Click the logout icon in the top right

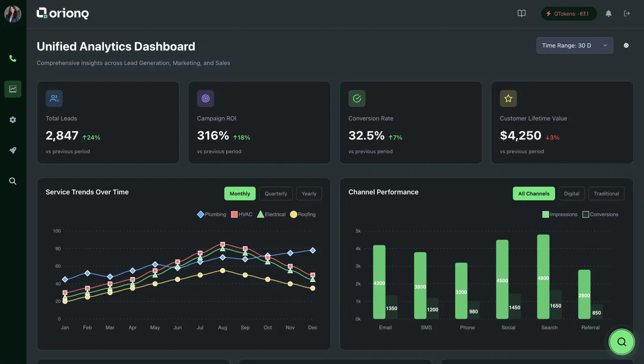tap(627, 13)
